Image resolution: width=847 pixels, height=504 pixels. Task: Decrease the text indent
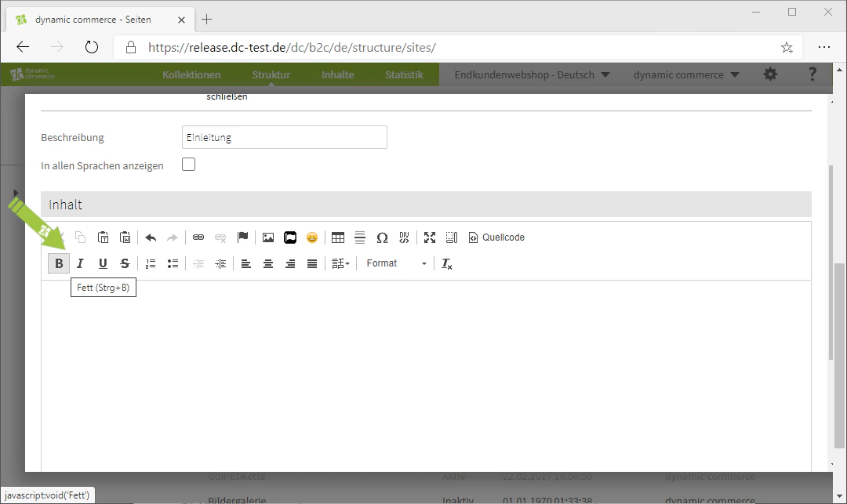tap(198, 263)
